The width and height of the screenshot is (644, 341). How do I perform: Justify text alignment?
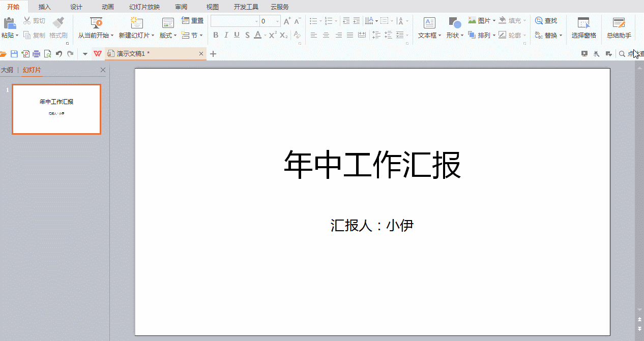click(x=350, y=35)
